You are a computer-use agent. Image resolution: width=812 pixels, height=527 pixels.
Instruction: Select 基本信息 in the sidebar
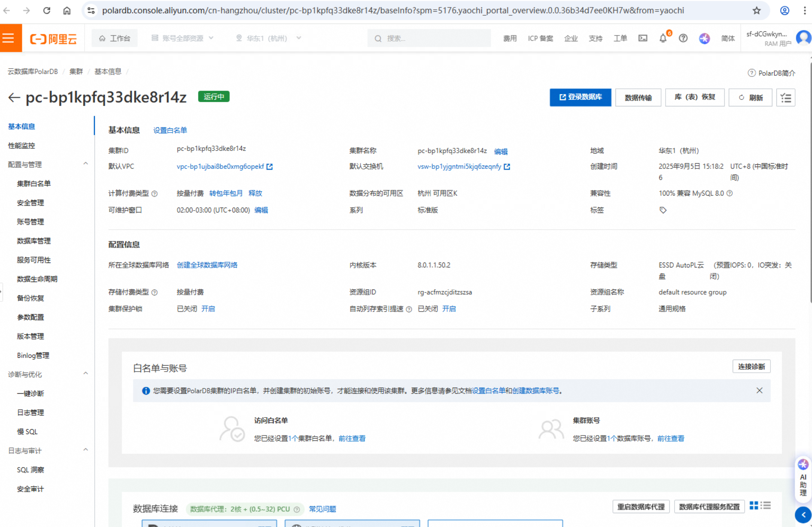[21, 127]
